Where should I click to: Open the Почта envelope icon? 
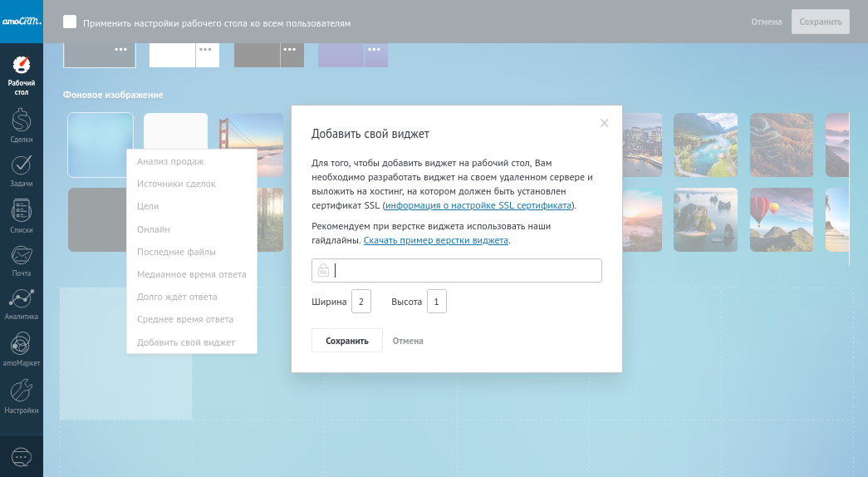click(22, 258)
